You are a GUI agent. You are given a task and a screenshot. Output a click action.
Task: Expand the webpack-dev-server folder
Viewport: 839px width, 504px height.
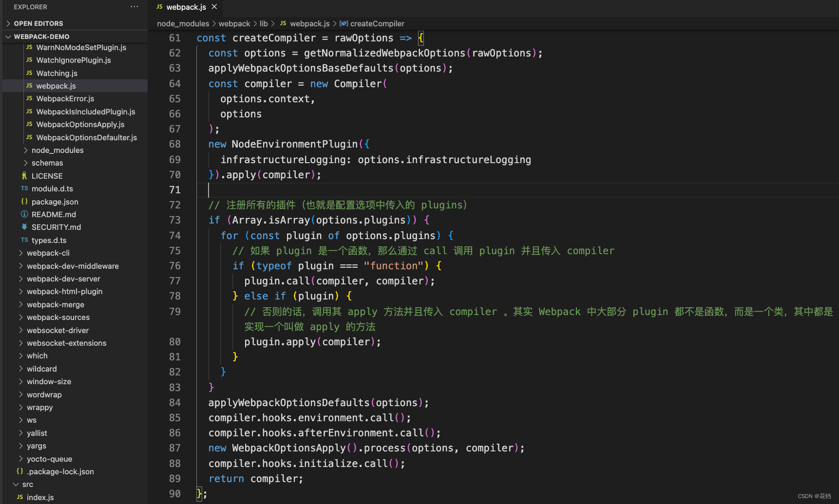pos(63,279)
